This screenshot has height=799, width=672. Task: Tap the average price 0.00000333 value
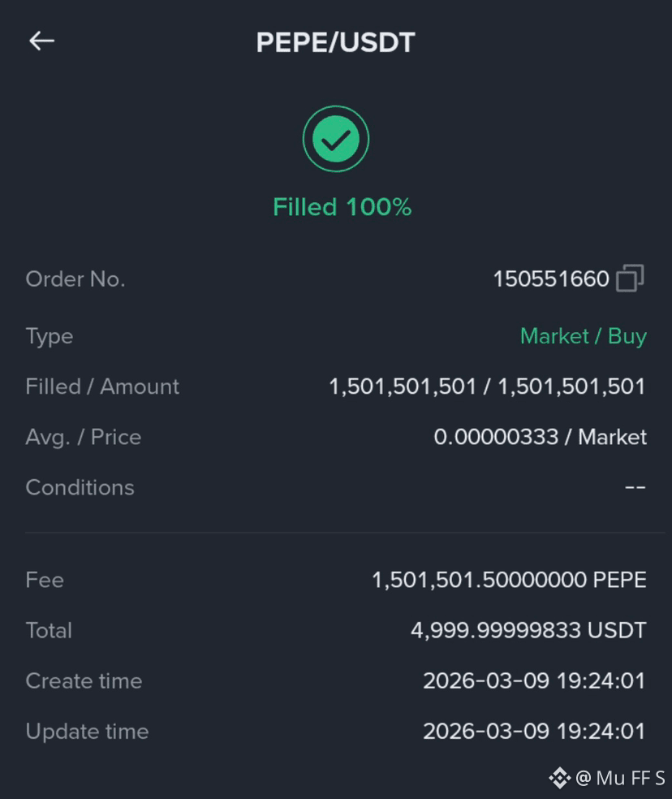pos(496,437)
